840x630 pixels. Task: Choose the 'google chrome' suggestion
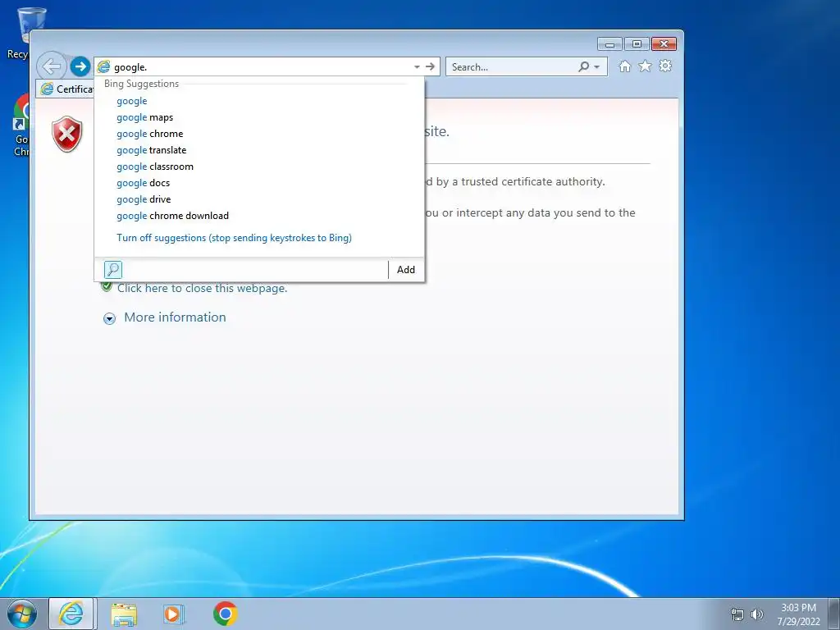(x=150, y=134)
